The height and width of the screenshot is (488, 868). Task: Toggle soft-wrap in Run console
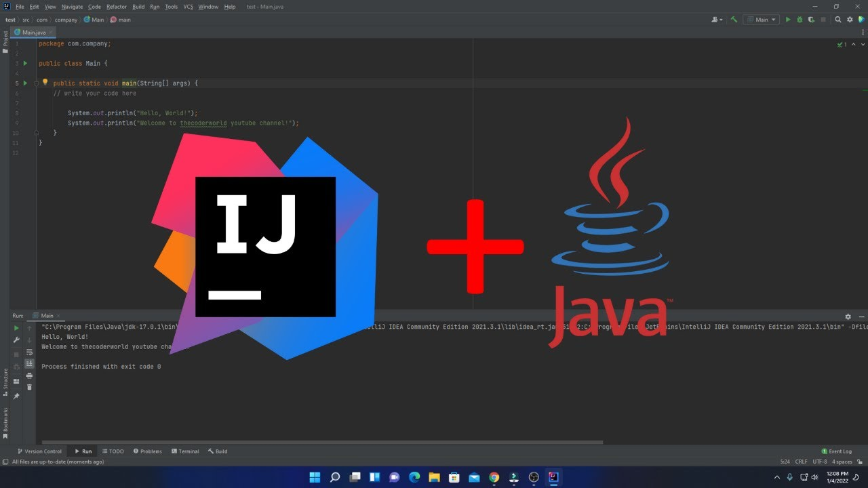pos(29,352)
